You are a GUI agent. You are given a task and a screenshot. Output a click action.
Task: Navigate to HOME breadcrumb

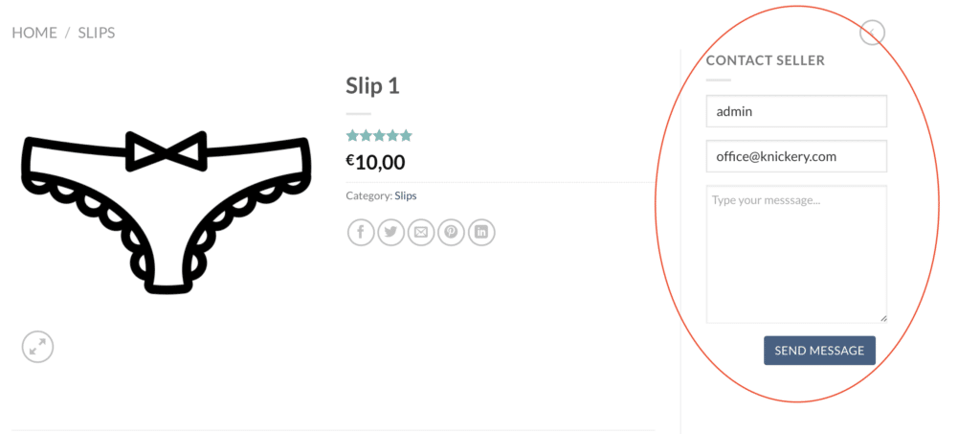34,33
